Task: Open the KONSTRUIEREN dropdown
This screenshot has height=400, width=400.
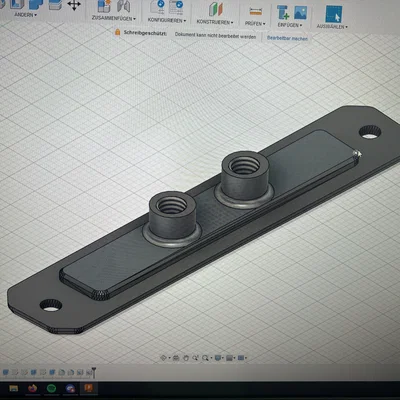Action: pyautogui.click(x=215, y=22)
